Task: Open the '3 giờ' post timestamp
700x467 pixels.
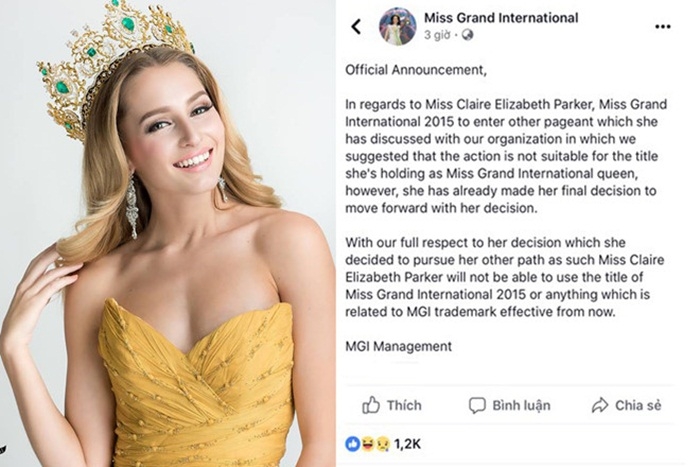Action: pos(438,35)
